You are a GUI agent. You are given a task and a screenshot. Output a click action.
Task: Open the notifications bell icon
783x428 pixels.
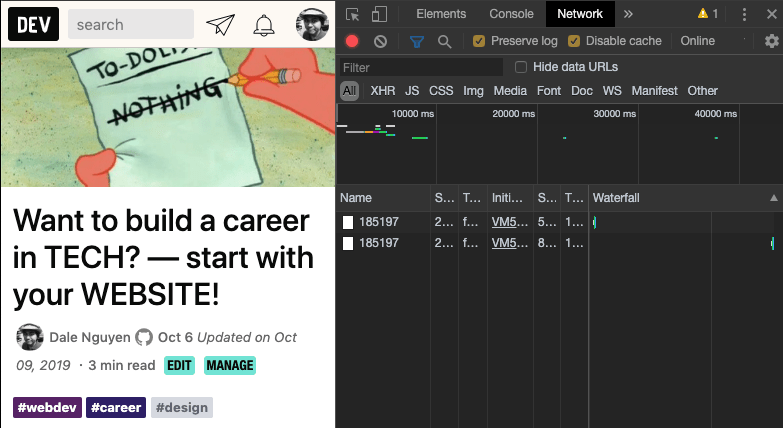coord(264,24)
